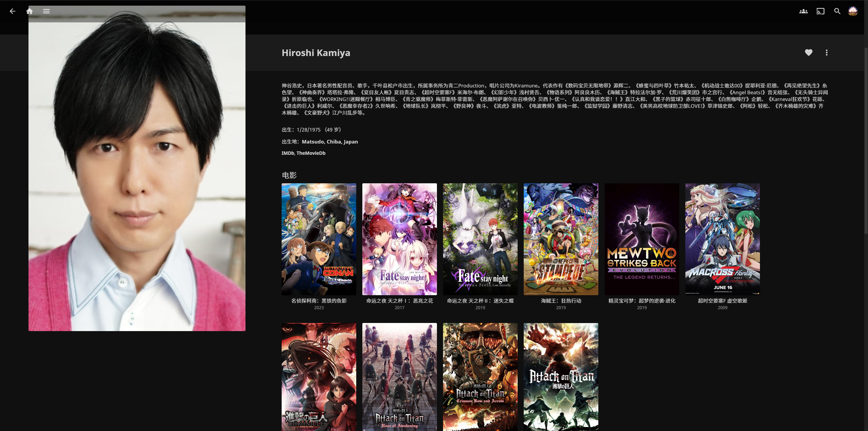Open the Detective Conan Black Iron Submarine poster
The width and height of the screenshot is (868, 431).
[x=319, y=239]
